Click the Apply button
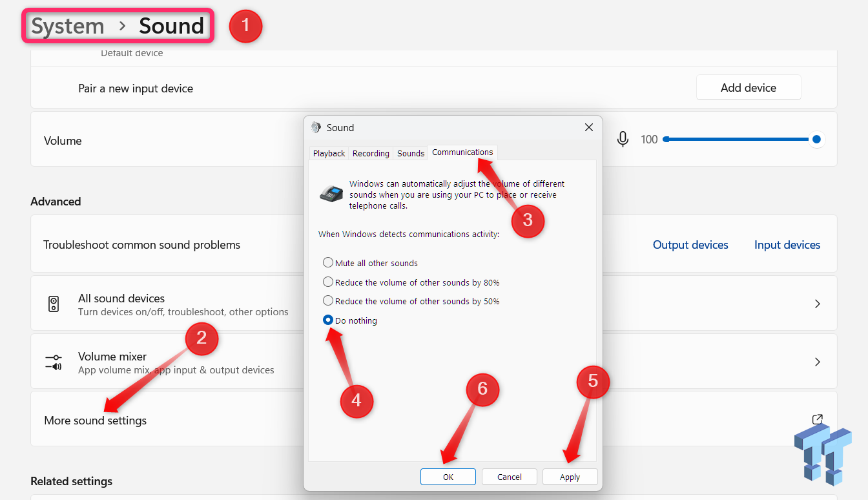The image size is (868, 500). coord(570,477)
